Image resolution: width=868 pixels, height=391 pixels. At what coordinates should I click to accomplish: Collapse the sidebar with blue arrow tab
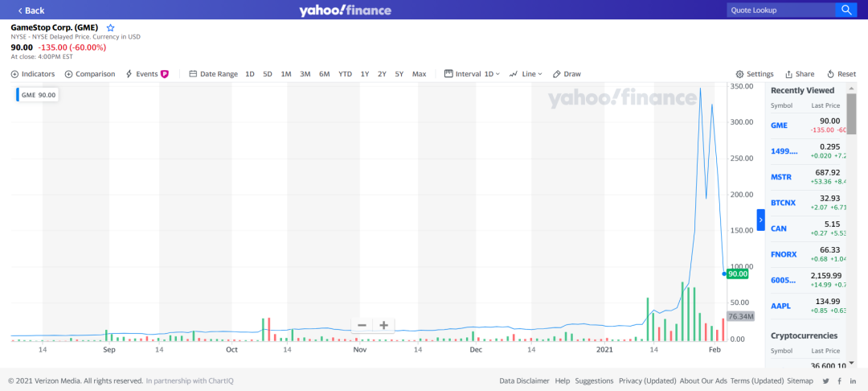coord(760,220)
